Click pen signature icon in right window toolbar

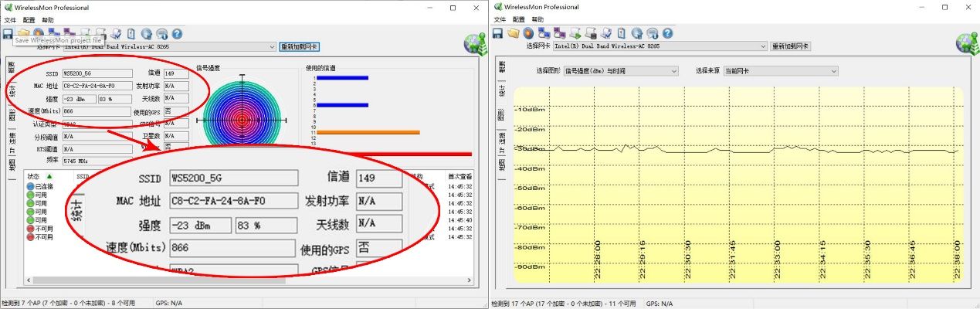coord(606,33)
